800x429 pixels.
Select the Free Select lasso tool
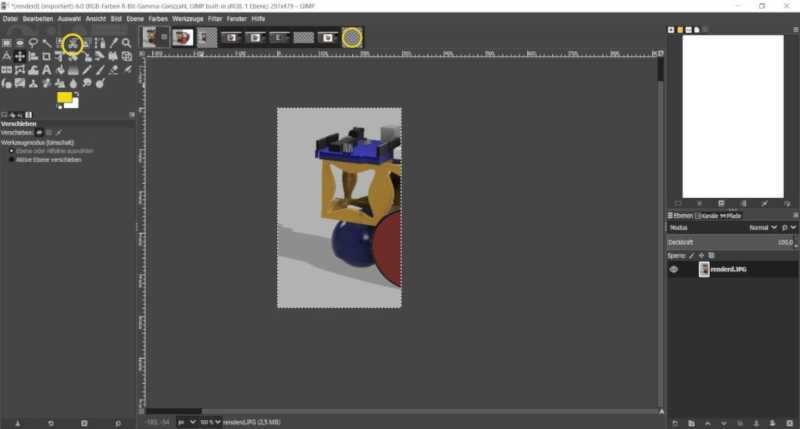(x=33, y=43)
